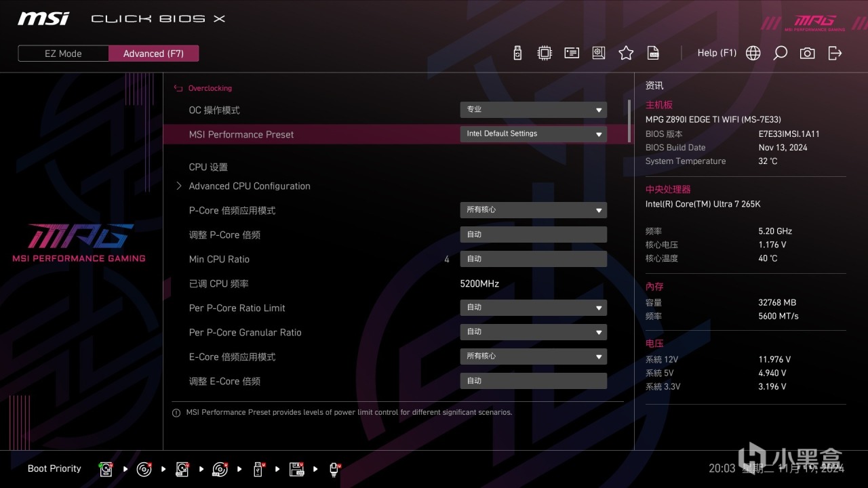The image size is (868, 488).
Task: Click core temperature value 40 ℃
Action: [768, 258]
